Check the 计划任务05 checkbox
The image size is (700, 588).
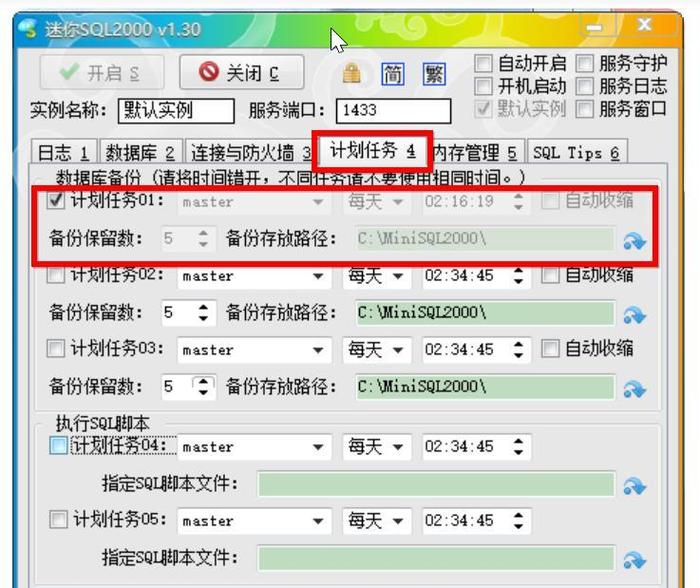(x=58, y=519)
